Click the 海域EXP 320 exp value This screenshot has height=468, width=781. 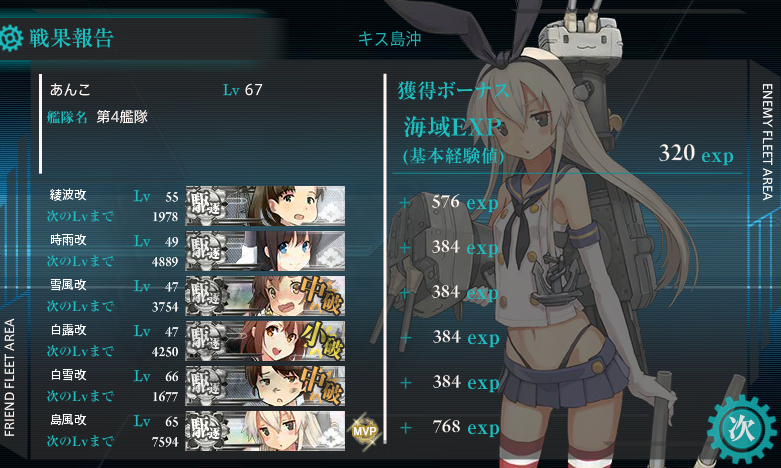click(696, 153)
